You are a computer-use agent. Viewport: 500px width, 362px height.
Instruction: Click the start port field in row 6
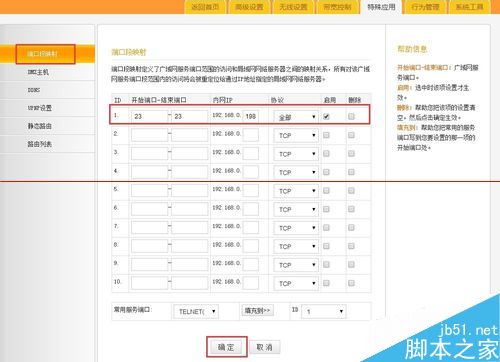[149, 209]
